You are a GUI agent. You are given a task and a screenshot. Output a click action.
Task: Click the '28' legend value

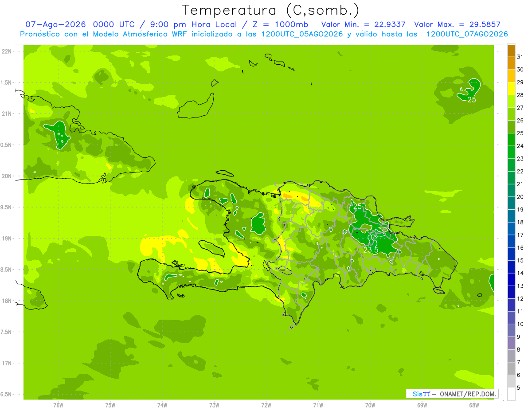(x=520, y=95)
